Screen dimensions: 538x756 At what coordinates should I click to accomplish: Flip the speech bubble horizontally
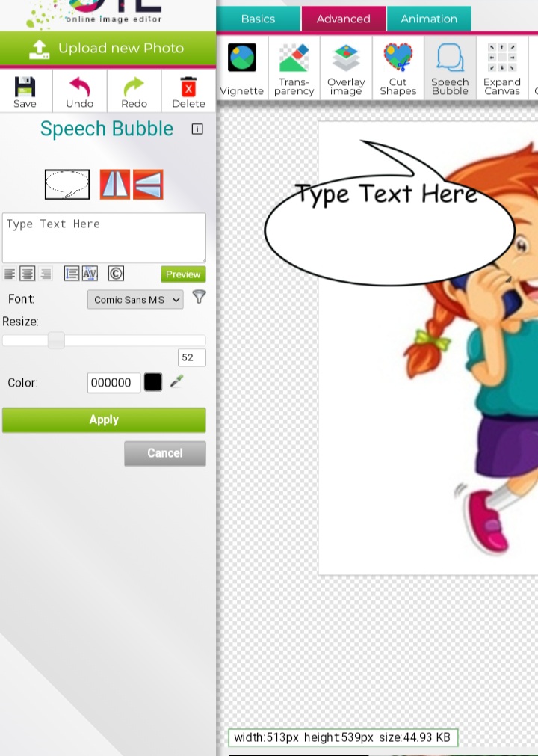[x=115, y=185]
